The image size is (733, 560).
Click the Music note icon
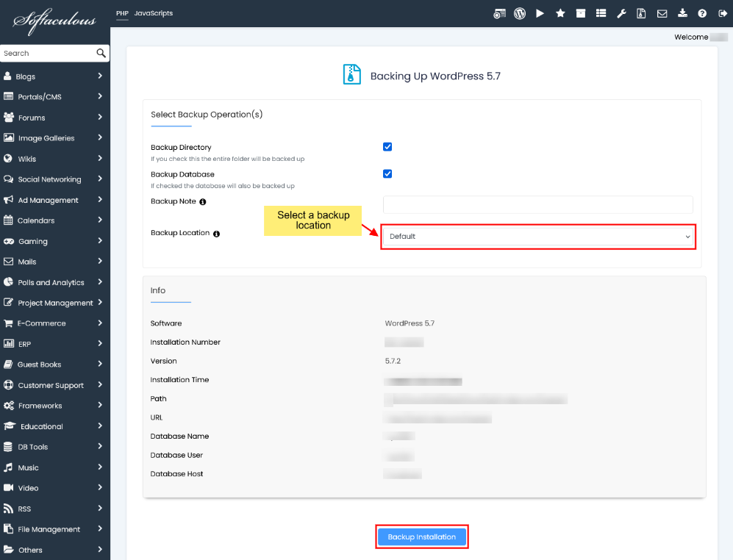point(8,467)
